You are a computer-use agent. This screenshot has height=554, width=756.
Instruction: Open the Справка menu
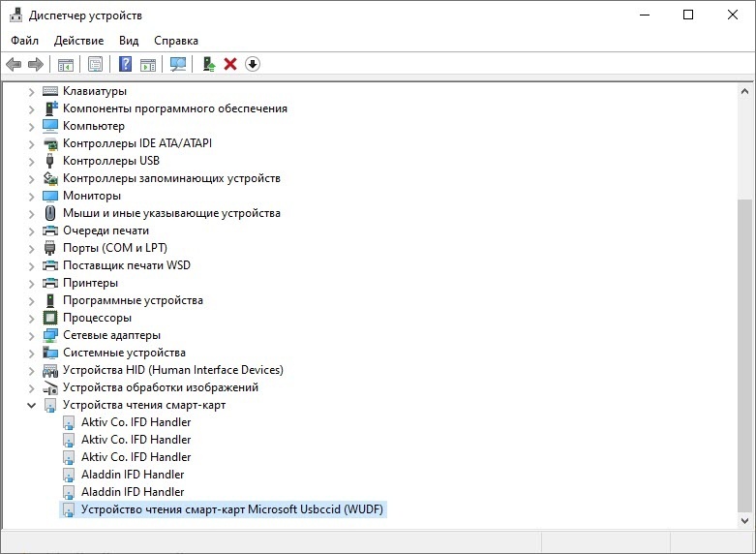[175, 41]
